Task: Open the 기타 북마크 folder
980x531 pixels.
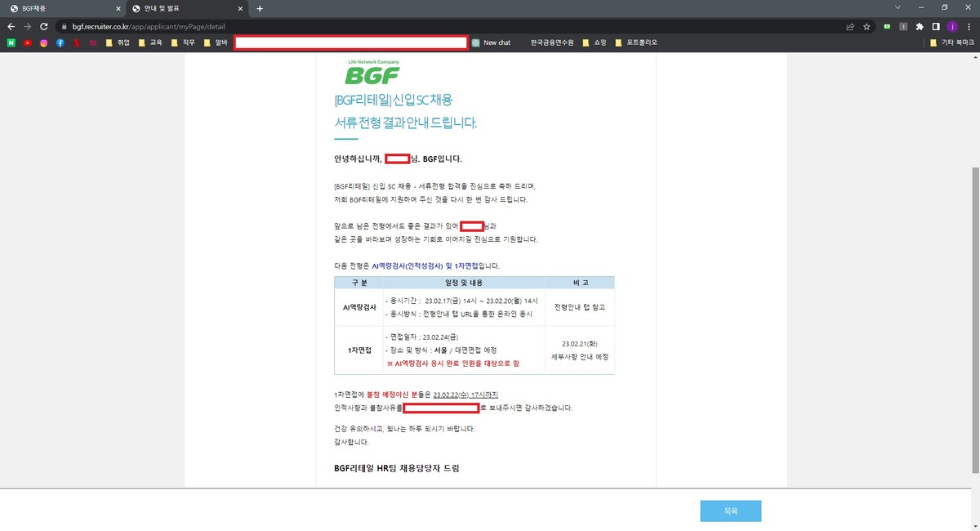Action: 953,42
